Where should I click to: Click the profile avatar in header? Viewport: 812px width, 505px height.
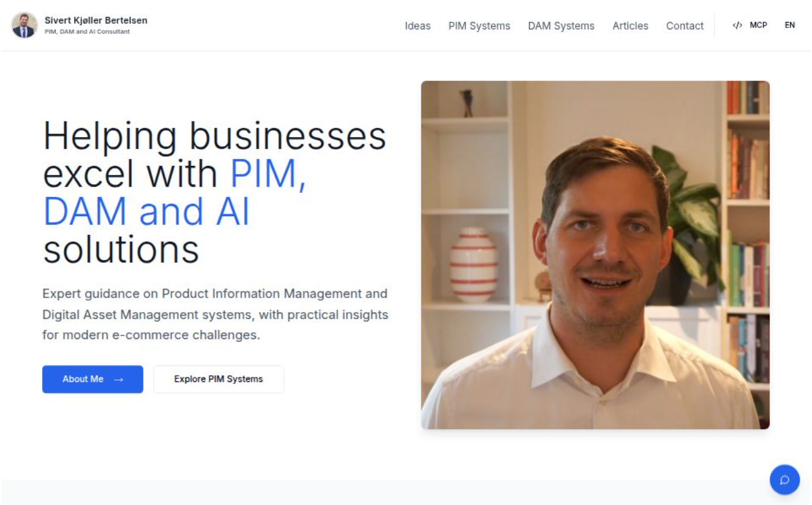pos(24,25)
